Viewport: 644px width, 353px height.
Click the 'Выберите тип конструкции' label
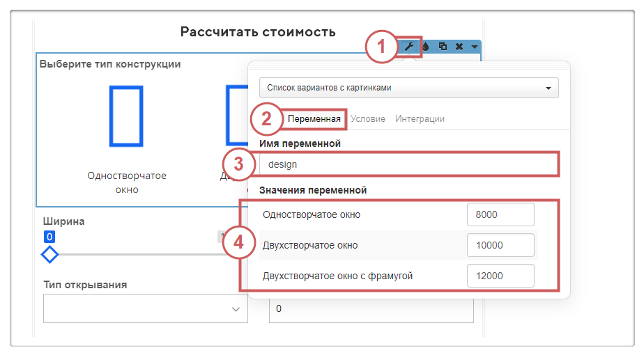(110, 64)
